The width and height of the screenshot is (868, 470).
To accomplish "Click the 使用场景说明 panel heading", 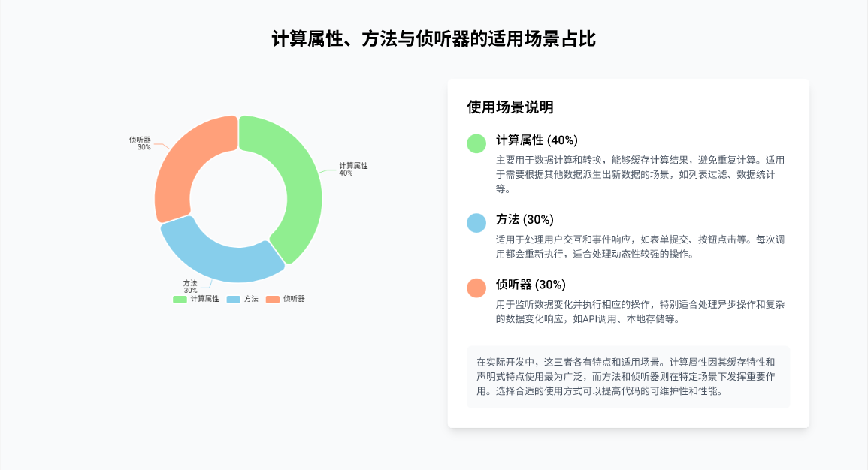I will point(510,107).
